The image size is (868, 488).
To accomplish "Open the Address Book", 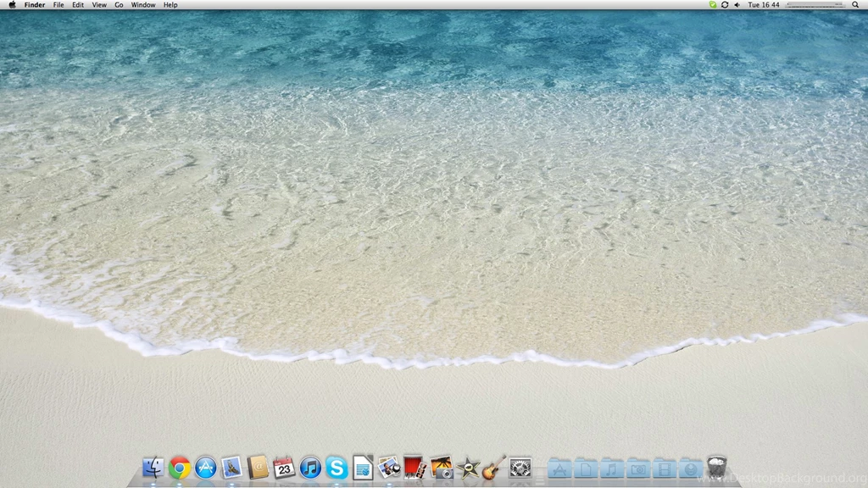I will point(257,467).
